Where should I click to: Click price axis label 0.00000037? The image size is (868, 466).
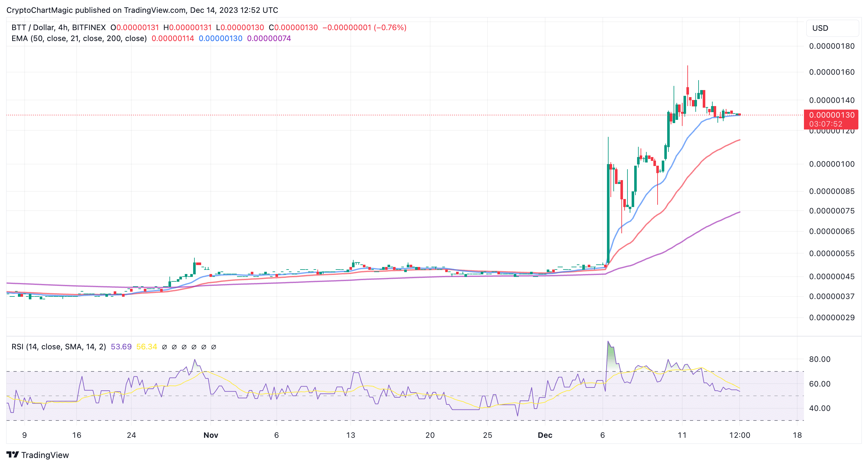tap(831, 296)
